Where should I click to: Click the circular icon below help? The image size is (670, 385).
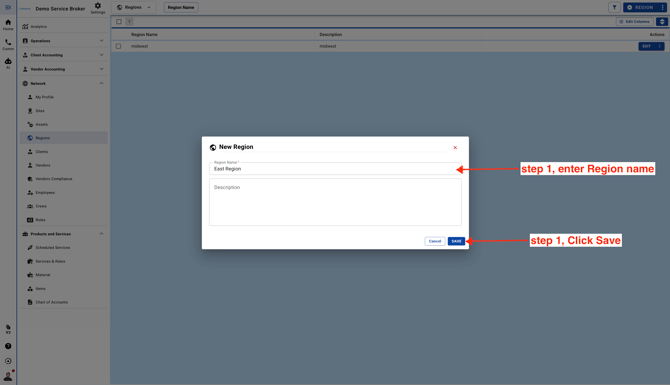pos(8,361)
